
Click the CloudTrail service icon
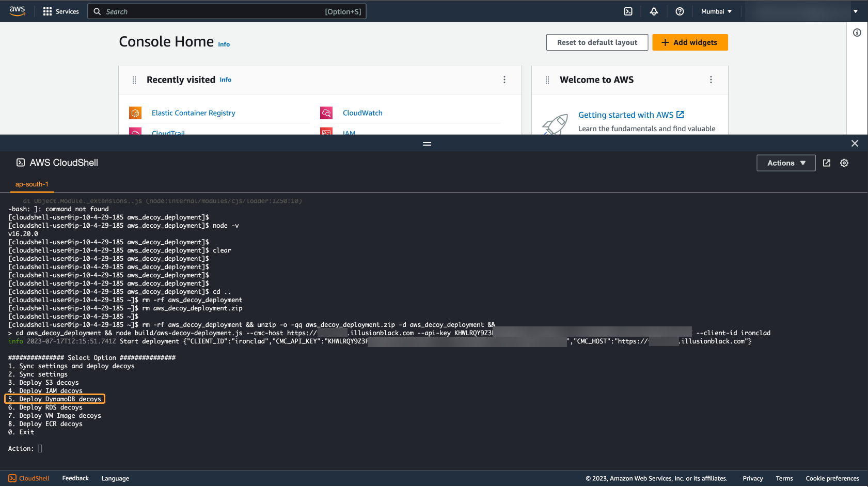[135, 133]
